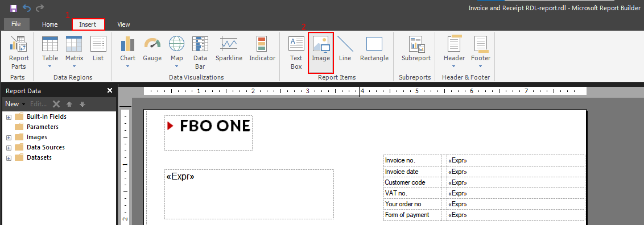This screenshot has width=644, height=225.
Task: Select «Expr» cell beside Your order no
Action: tap(516, 204)
